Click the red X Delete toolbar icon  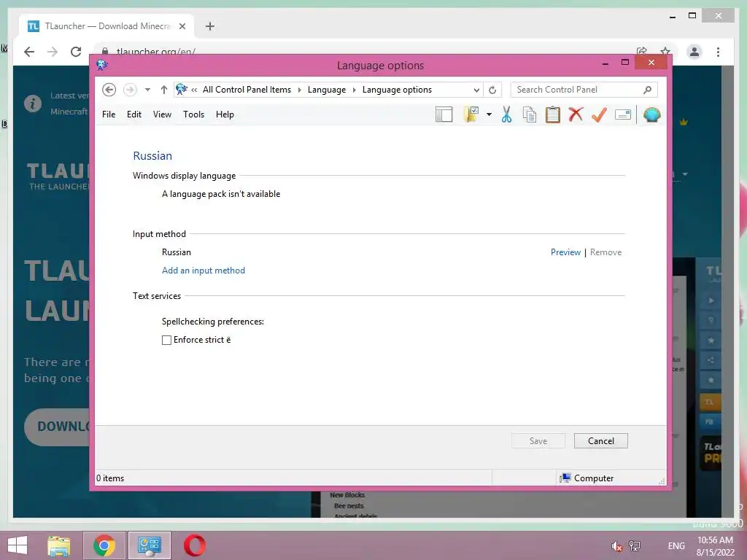576,114
